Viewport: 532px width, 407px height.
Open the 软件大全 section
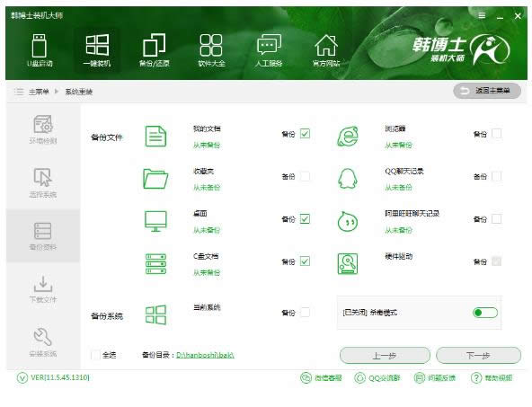pyautogui.click(x=211, y=50)
